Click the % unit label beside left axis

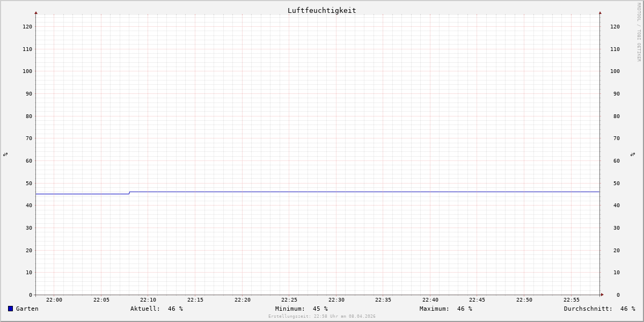pos(5,155)
